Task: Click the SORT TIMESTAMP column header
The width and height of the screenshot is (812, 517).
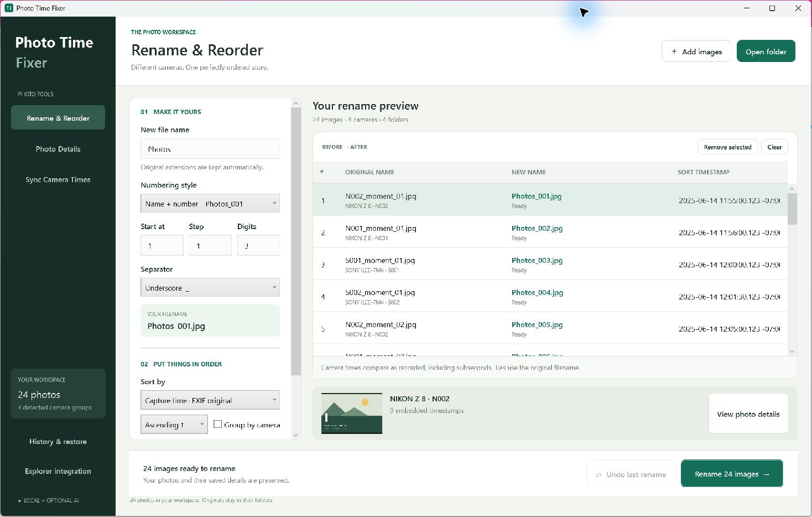Action: 704,172
